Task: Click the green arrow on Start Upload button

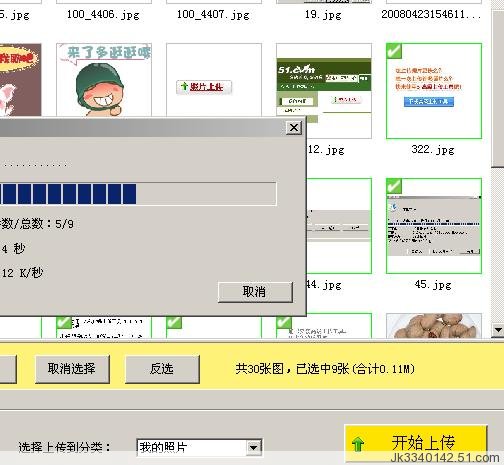Action: coord(358,444)
